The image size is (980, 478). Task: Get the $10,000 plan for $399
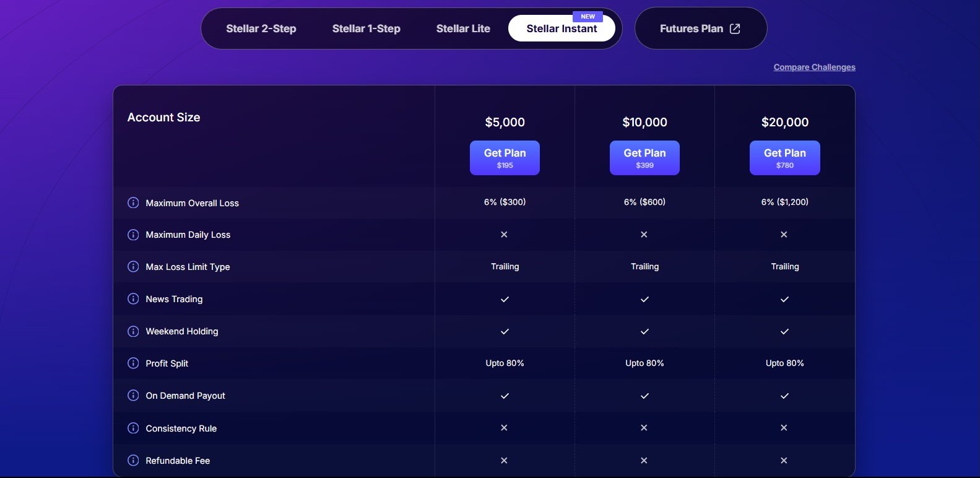pyautogui.click(x=644, y=158)
